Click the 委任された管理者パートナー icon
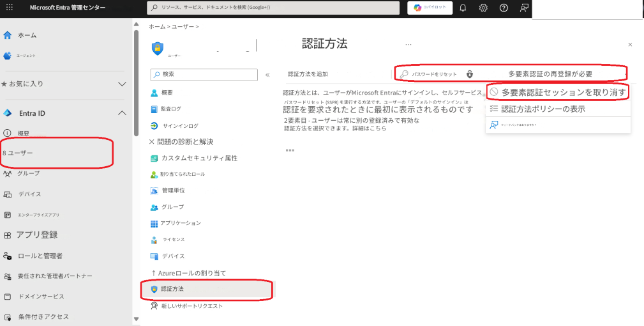The height and width of the screenshot is (326, 644). pos(7,276)
